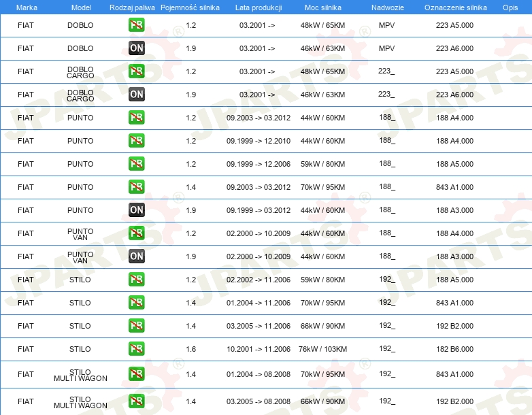Click the petrol icon in the STILO 1.6 76kW row

(136, 348)
